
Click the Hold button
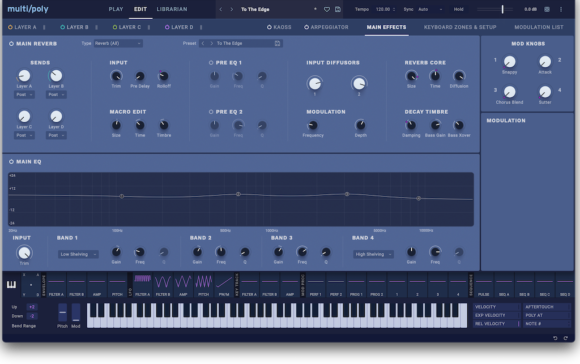(459, 9)
